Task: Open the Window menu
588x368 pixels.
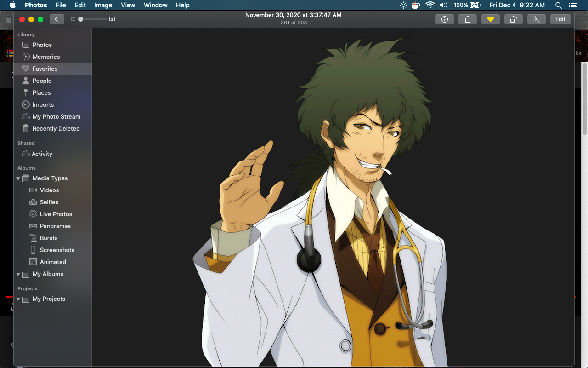Action: click(x=156, y=5)
